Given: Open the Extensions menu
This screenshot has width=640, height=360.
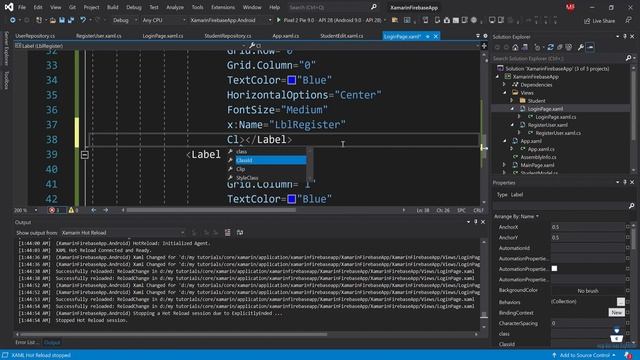Looking at the screenshot, I should (223, 7).
